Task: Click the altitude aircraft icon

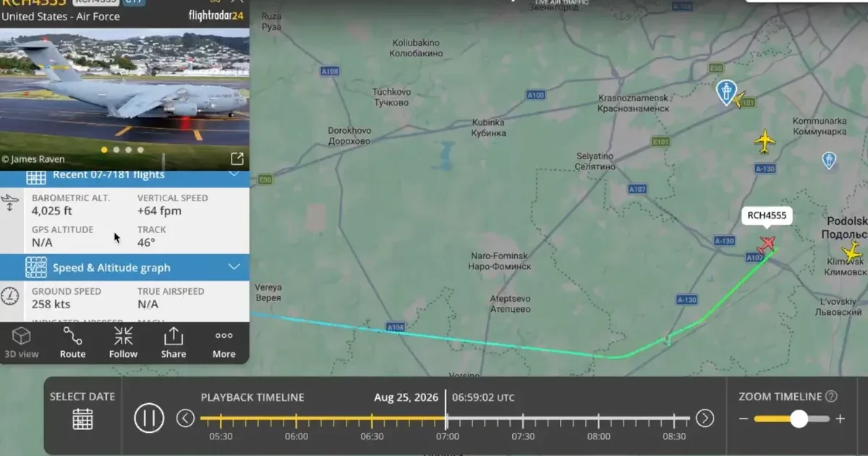Action: tap(10, 203)
